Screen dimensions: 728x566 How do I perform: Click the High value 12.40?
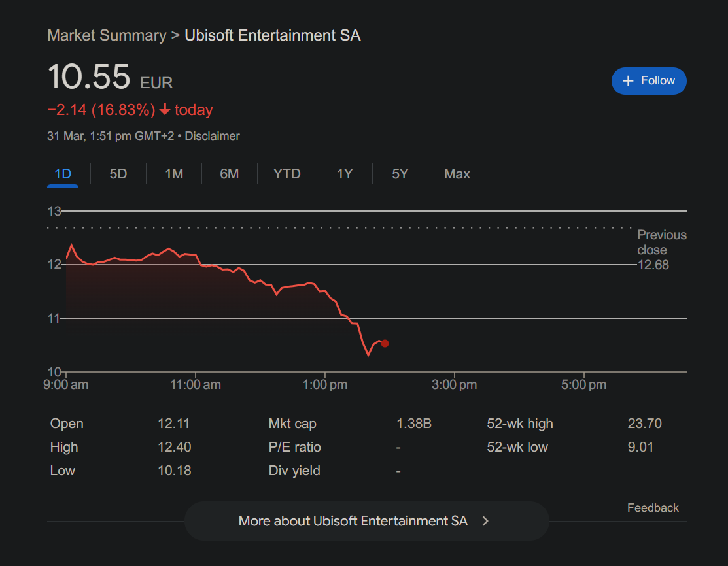[174, 447]
